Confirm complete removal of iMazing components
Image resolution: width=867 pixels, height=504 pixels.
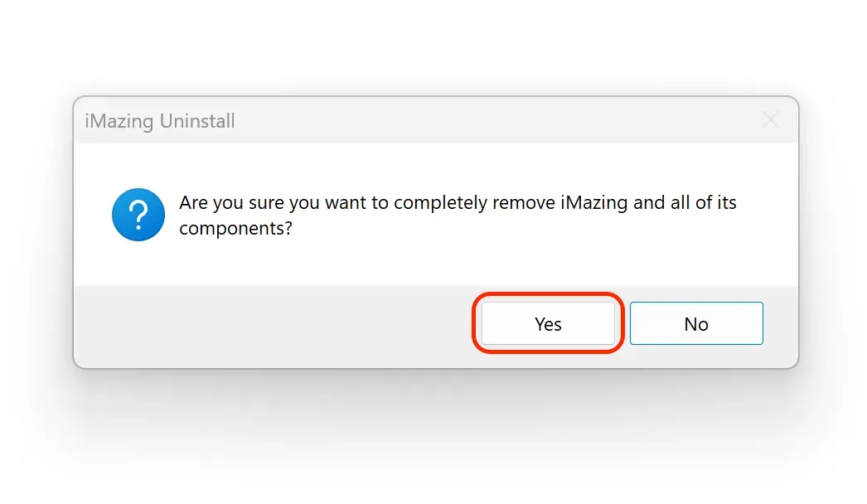[547, 323]
